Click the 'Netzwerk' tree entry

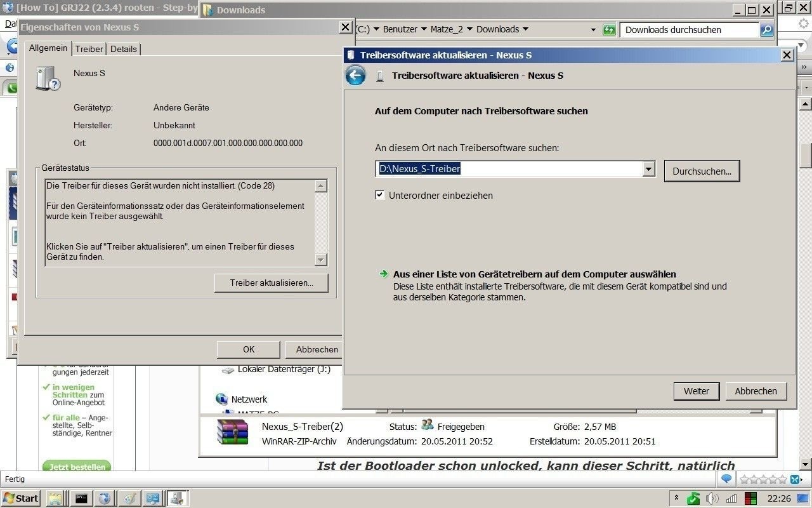pyautogui.click(x=249, y=399)
